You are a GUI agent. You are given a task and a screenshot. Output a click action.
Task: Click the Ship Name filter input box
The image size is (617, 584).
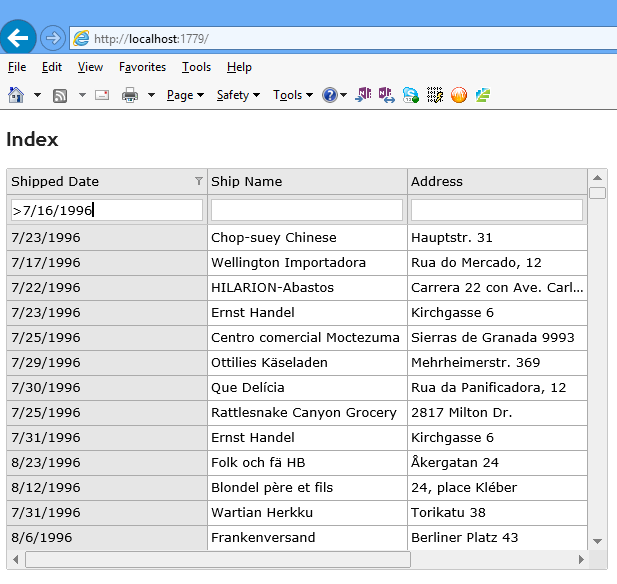coord(307,210)
